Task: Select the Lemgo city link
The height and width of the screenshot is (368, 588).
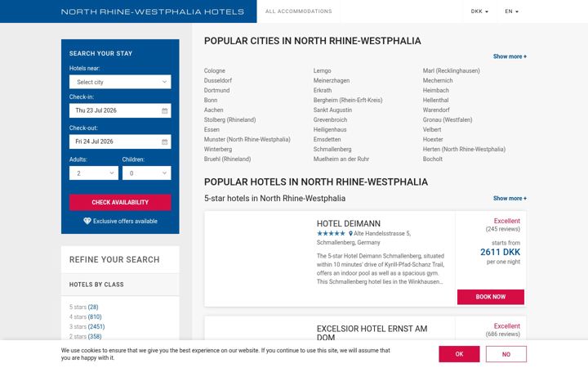Action: [x=322, y=70]
